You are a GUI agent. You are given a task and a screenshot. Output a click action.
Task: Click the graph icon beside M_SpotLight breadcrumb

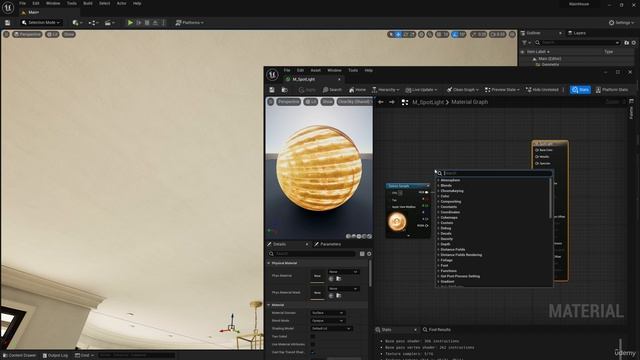[405, 102]
